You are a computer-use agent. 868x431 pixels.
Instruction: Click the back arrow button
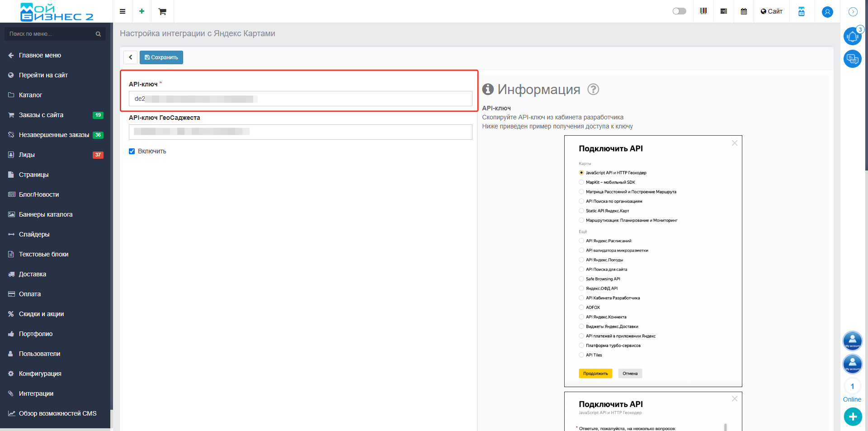tap(130, 57)
